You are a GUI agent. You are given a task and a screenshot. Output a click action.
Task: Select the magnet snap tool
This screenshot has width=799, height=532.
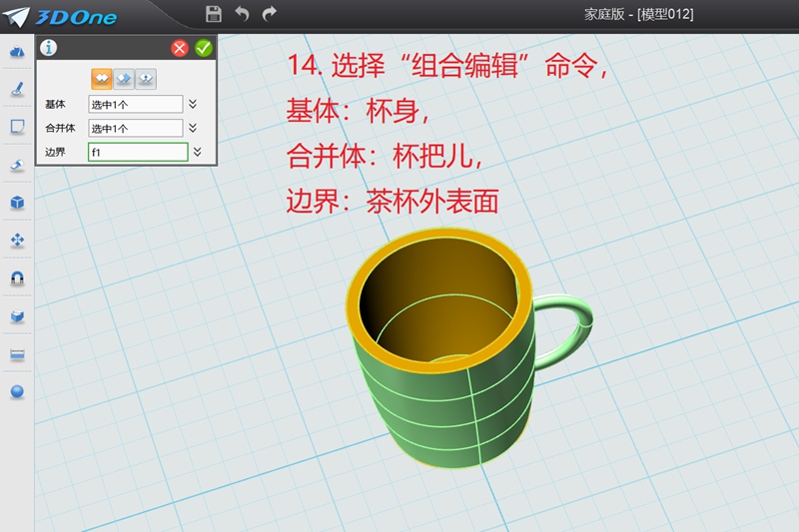click(x=17, y=277)
